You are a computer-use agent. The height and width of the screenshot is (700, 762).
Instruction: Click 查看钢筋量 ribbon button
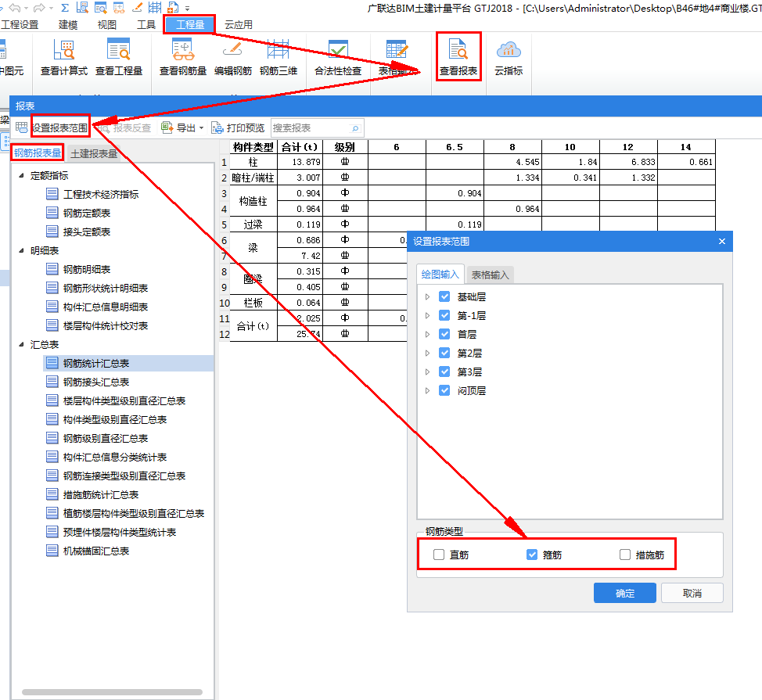click(183, 57)
